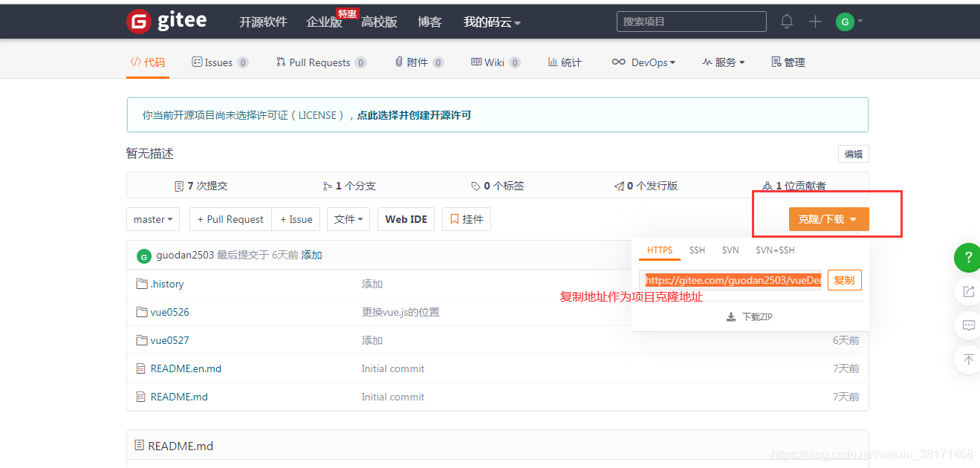Switch to the 代码 tab
The height and width of the screenshot is (468, 980).
point(148,62)
